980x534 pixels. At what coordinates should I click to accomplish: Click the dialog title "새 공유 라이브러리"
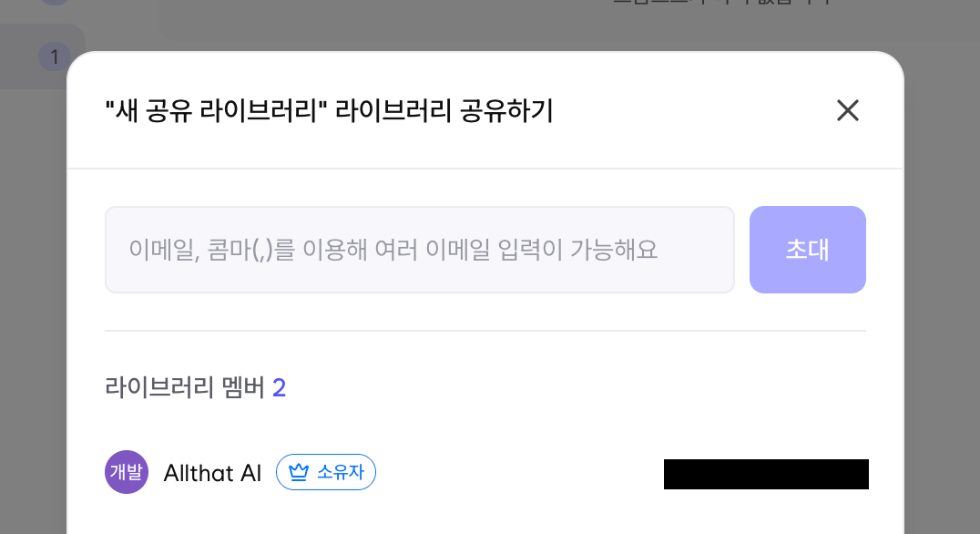[x=217, y=111]
